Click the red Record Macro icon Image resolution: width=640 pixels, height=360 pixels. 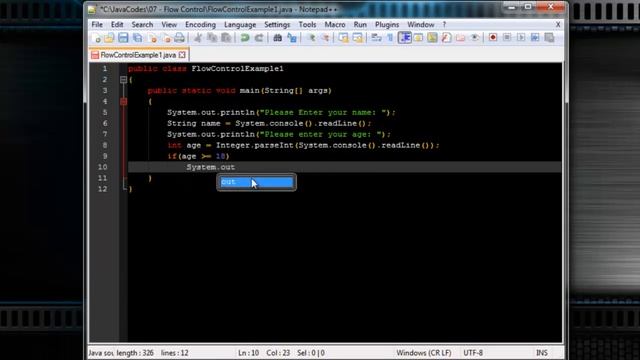coord(493,38)
